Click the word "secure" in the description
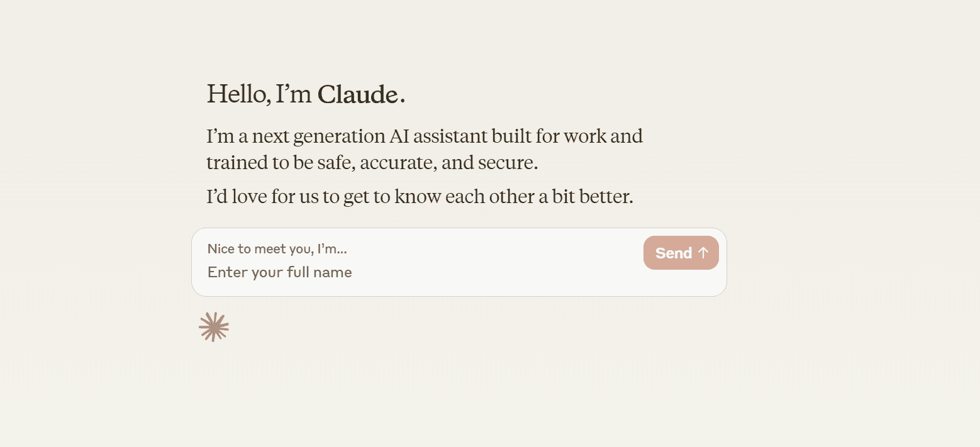 pyautogui.click(x=507, y=163)
